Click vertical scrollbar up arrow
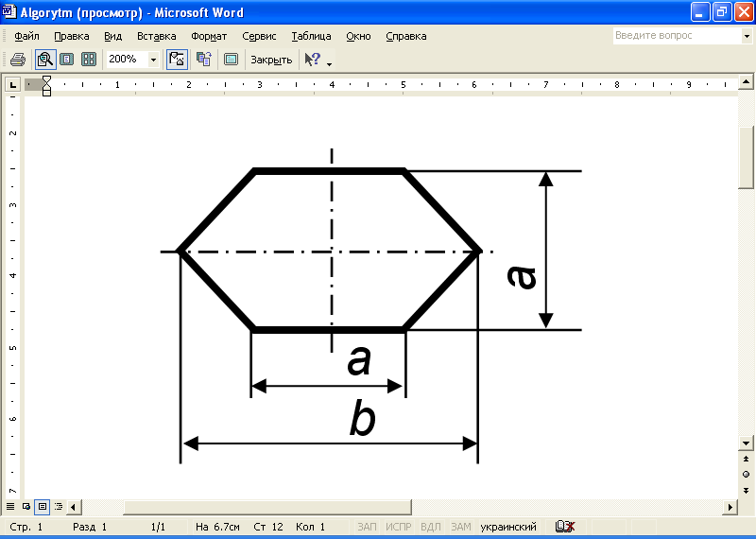The height and width of the screenshot is (539, 756). (746, 82)
